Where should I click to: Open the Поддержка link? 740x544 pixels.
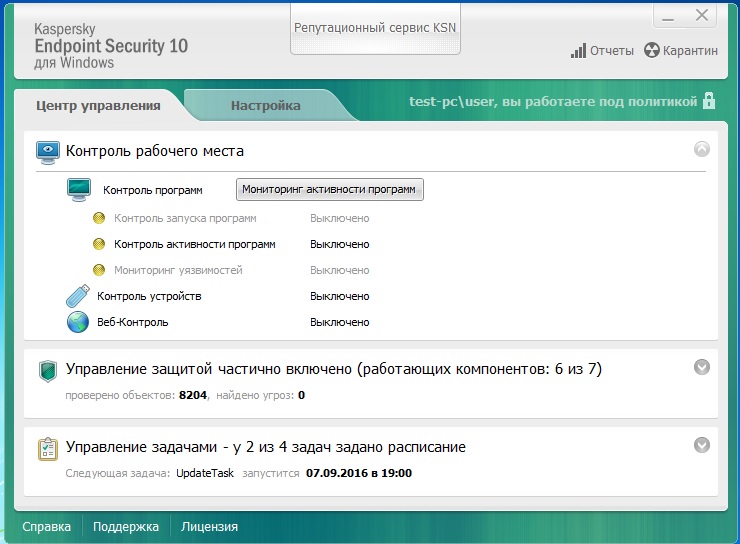tap(126, 527)
